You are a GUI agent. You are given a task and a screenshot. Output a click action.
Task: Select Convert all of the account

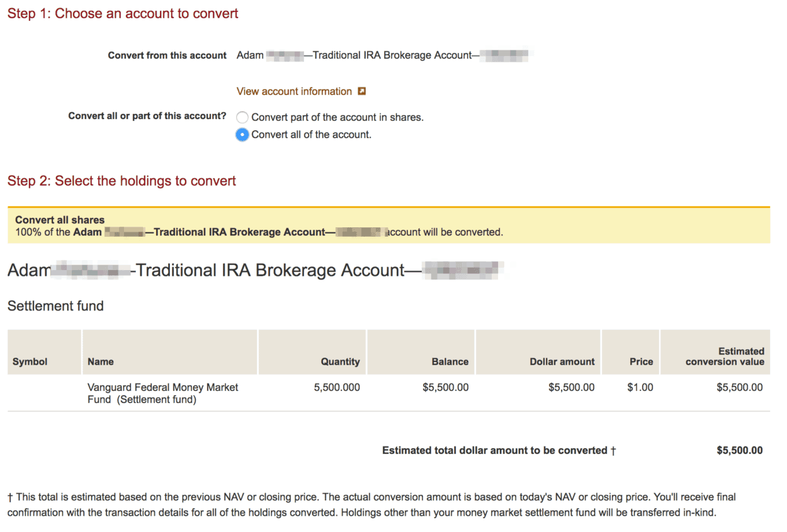[x=242, y=134]
